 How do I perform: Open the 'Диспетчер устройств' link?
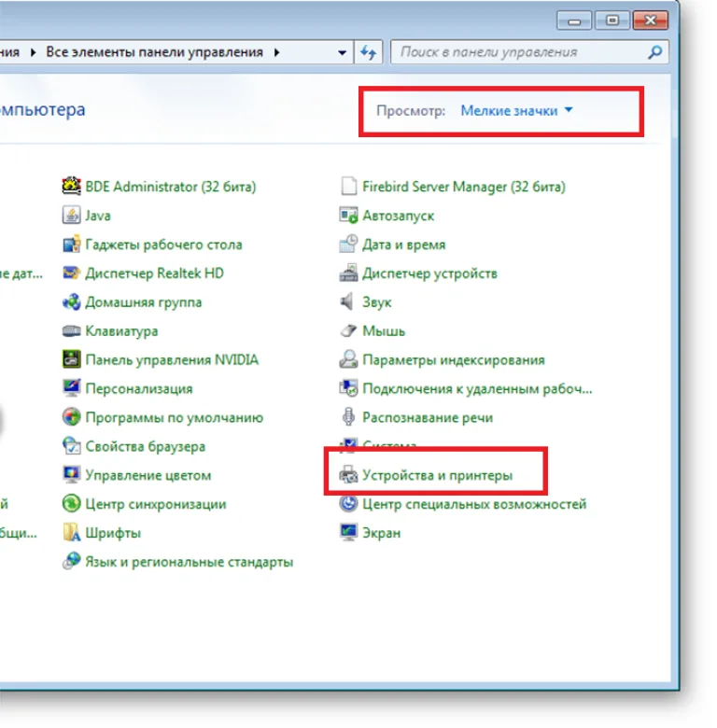point(429,273)
